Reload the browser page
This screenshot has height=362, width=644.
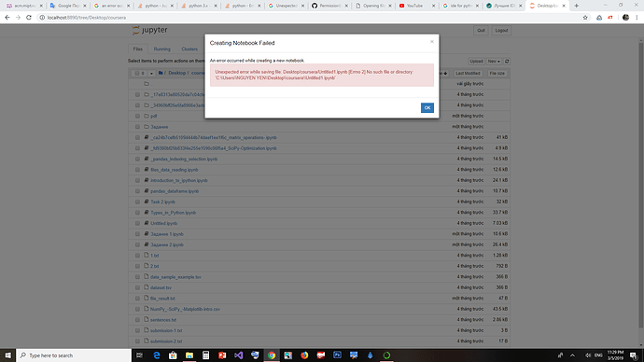(x=29, y=17)
